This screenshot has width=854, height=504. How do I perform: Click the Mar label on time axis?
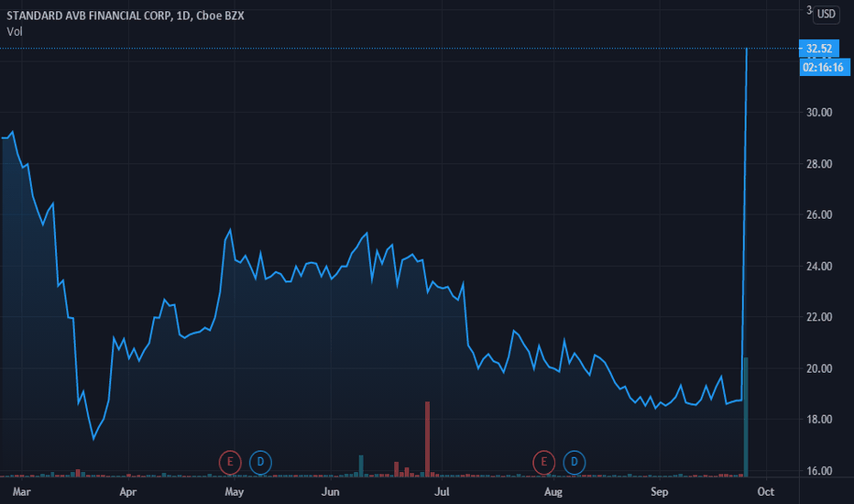[x=22, y=492]
